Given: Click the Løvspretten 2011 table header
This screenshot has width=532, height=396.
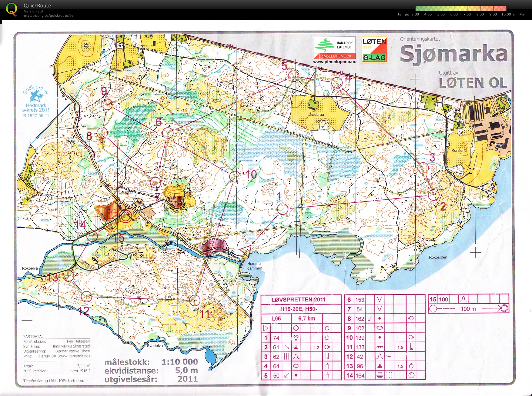Looking at the screenshot, I should coord(298,299).
